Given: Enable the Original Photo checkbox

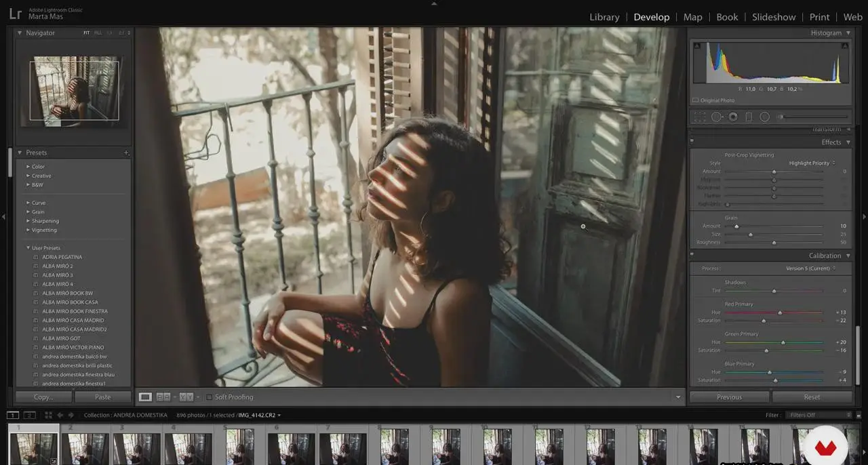Looking at the screenshot, I should [x=696, y=100].
